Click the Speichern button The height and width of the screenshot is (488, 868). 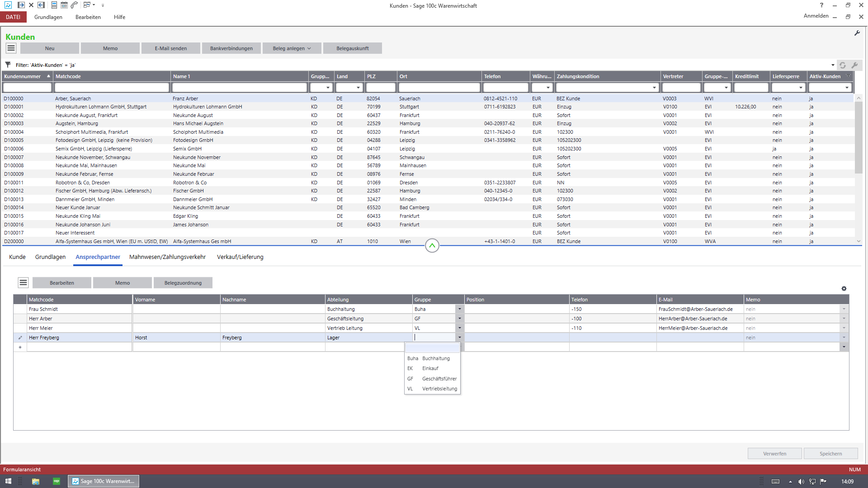pyautogui.click(x=830, y=454)
